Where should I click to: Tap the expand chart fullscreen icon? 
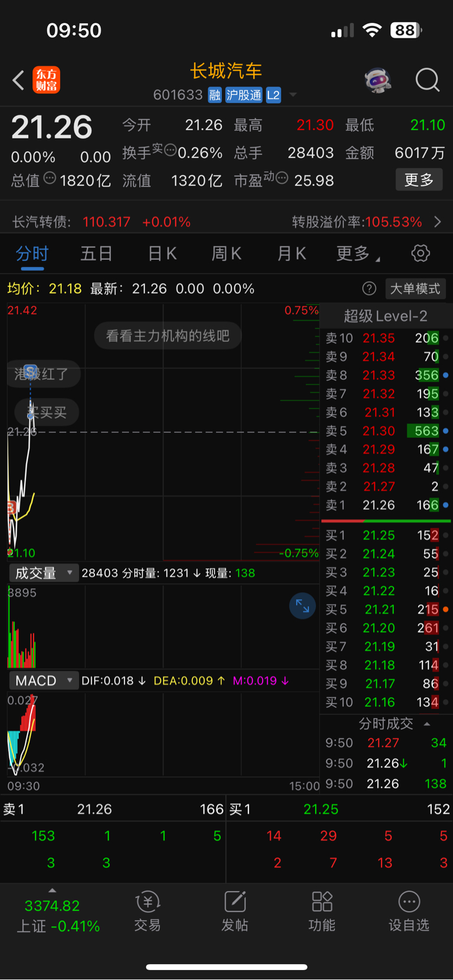click(x=303, y=606)
